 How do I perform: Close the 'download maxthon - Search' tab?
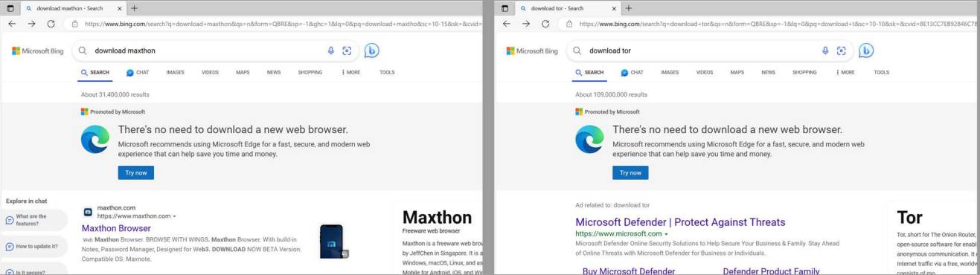point(120,8)
